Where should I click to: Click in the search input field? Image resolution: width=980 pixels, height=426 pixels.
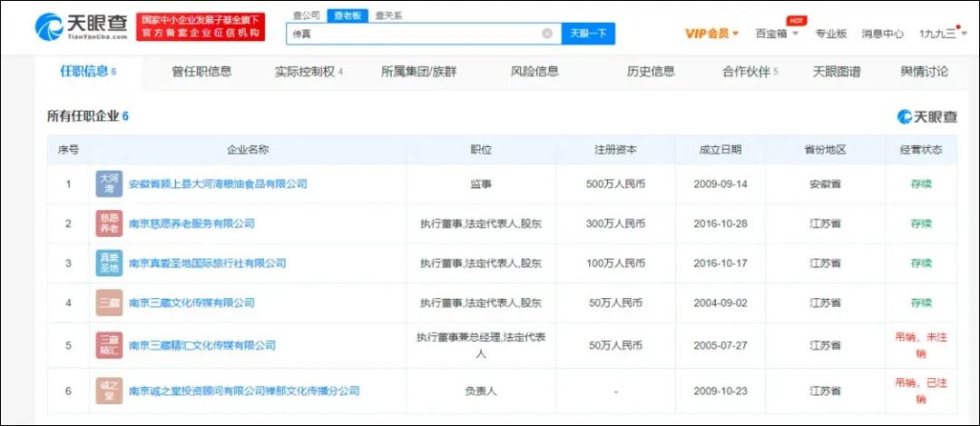413,34
